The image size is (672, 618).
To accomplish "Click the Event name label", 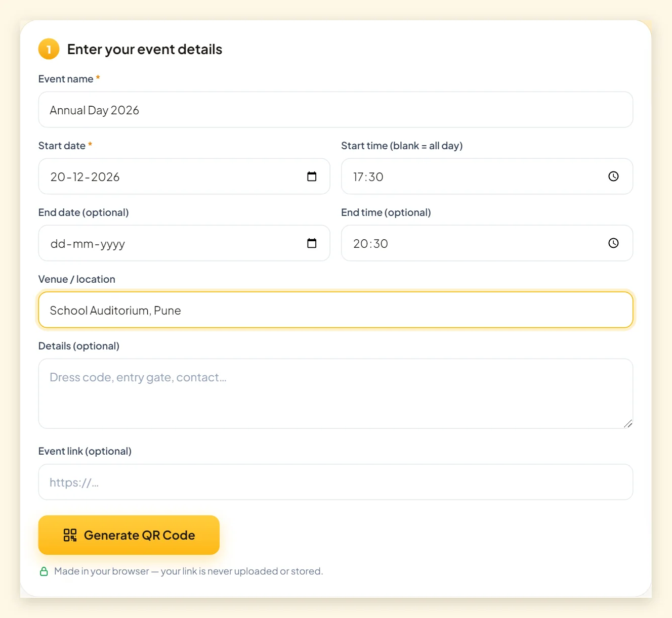I will 66,79.
